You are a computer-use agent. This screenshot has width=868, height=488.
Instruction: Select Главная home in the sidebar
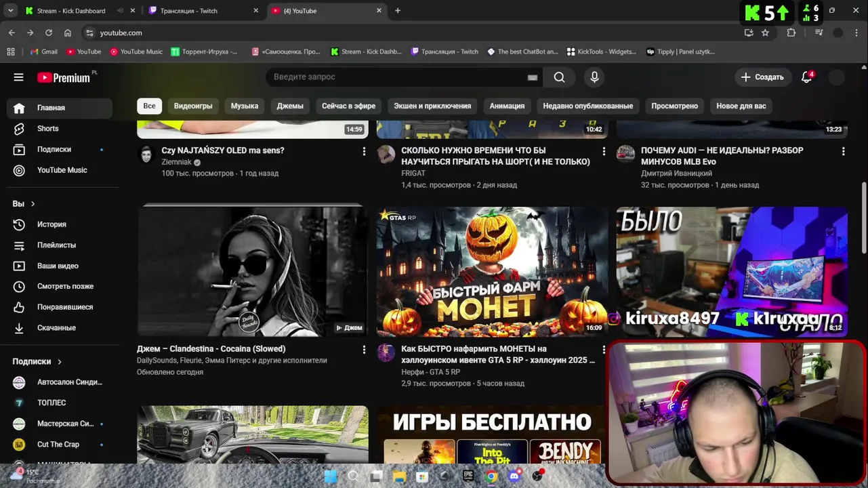(x=60, y=108)
